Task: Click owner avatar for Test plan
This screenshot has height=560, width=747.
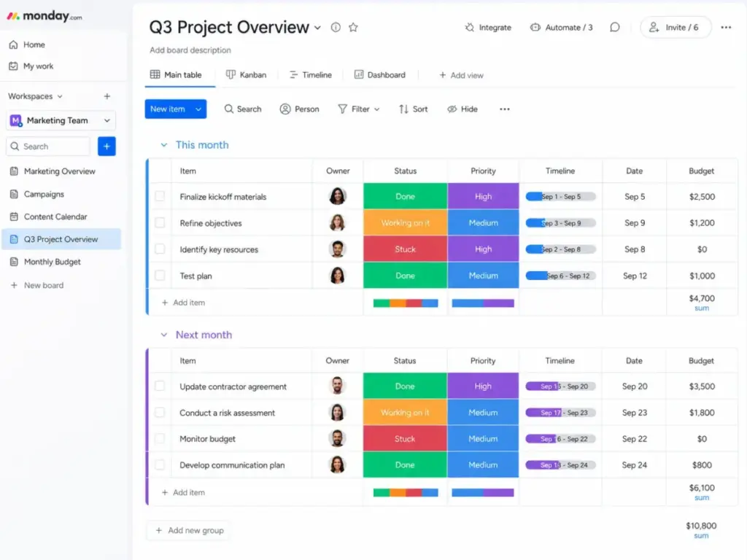Action: [337, 275]
